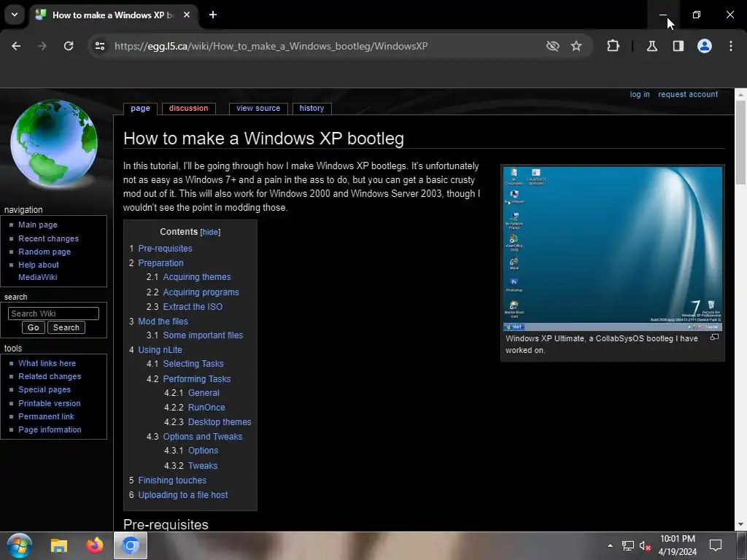Click the request account link
The height and width of the screenshot is (560, 747).
688,94
